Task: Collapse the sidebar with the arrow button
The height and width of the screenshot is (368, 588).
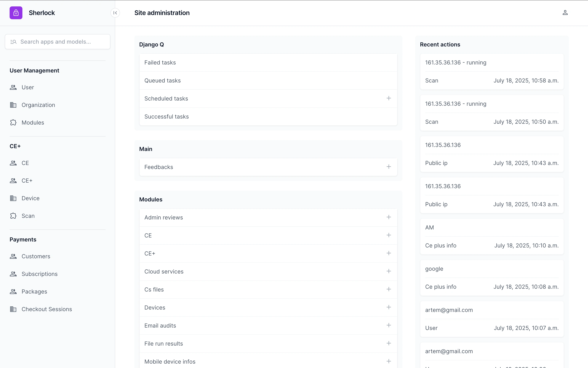Action: tap(115, 13)
